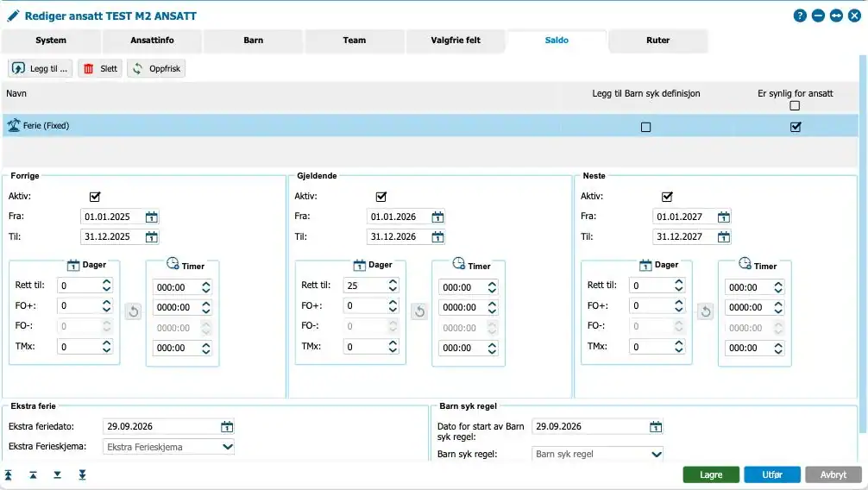Open the Ekstra Ferieskjema dropdown
The height and width of the screenshot is (490, 868).
pyautogui.click(x=228, y=447)
